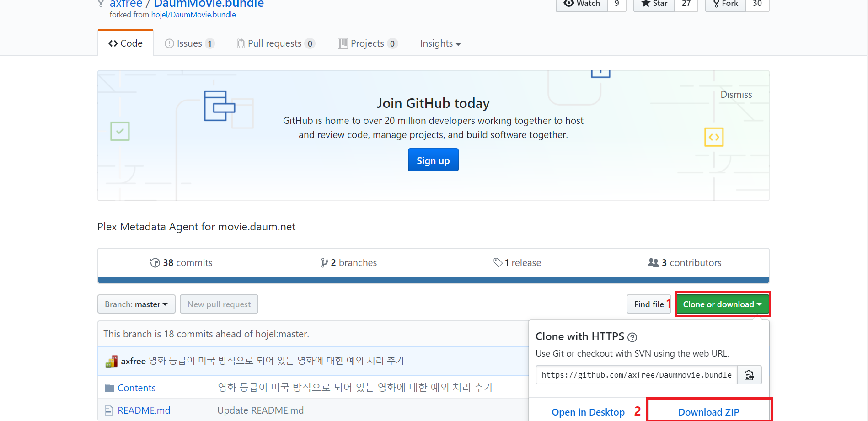Open the Contents row commit message
The image size is (868, 421).
tap(355, 388)
